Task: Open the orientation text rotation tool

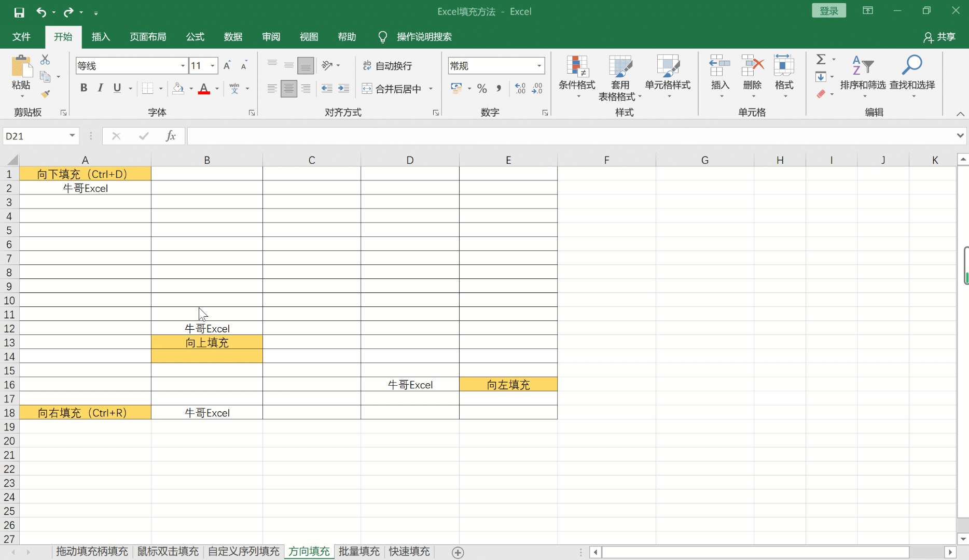Action: (x=327, y=65)
